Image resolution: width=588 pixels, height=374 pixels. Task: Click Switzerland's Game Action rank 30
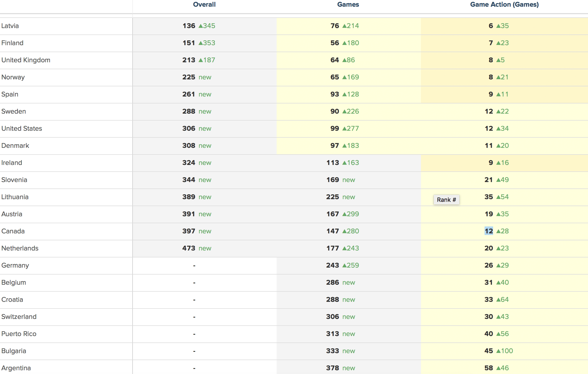[489, 317]
